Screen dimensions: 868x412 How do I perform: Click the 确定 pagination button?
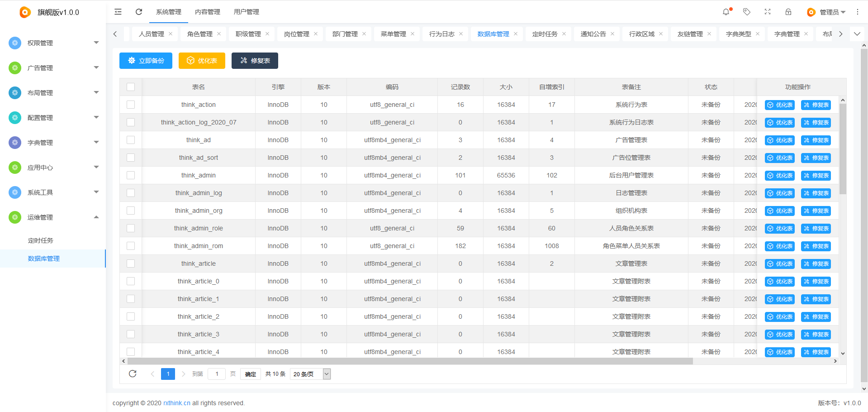251,374
